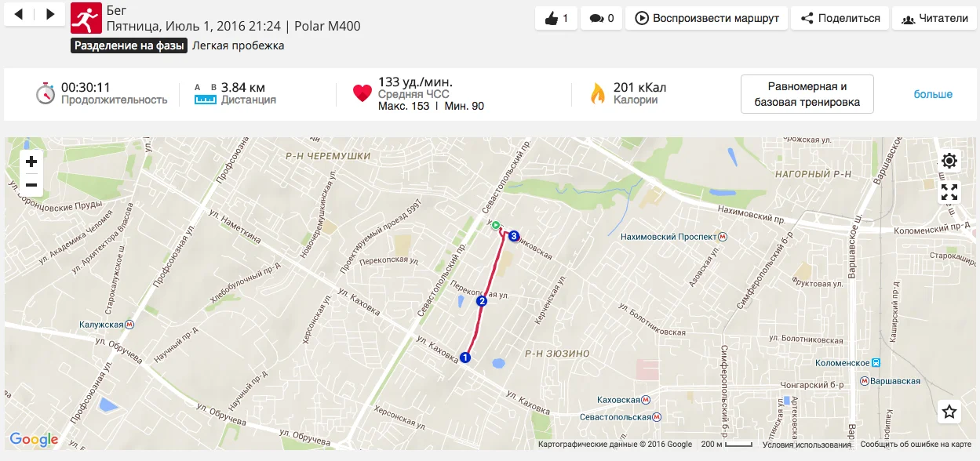
Task: Go to the next workout arrow
Action: click(x=50, y=14)
